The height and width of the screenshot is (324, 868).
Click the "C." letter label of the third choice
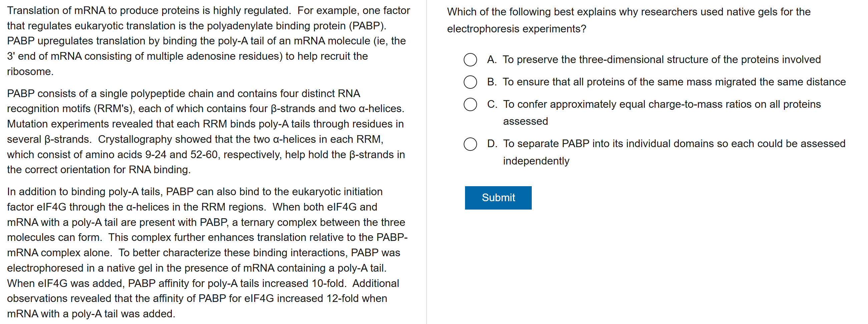click(492, 104)
